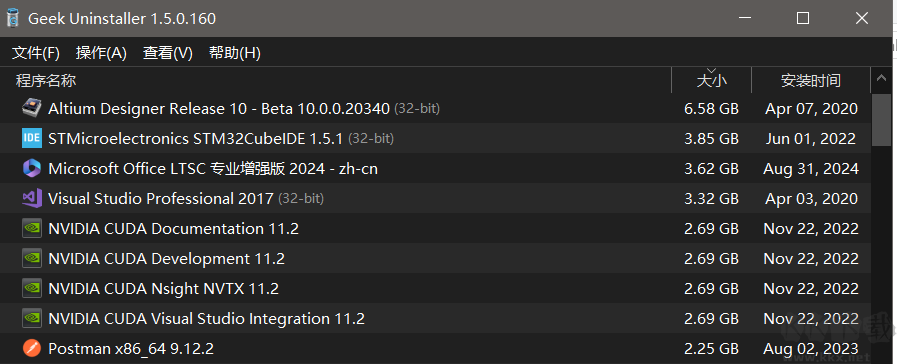897x364 pixels.
Task: Open the 查看(V) menu
Action: point(168,53)
